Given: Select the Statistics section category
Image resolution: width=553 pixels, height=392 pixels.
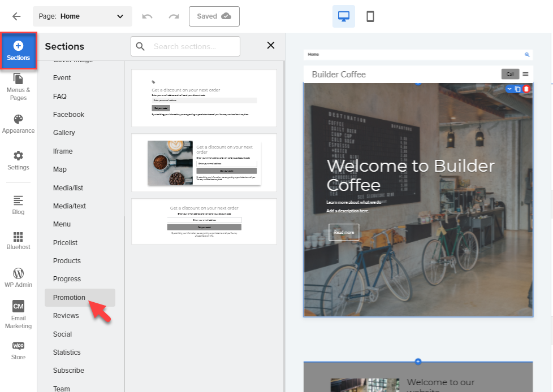Looking at the screenshot, I should pyautogui.click(x=67, y=352).
